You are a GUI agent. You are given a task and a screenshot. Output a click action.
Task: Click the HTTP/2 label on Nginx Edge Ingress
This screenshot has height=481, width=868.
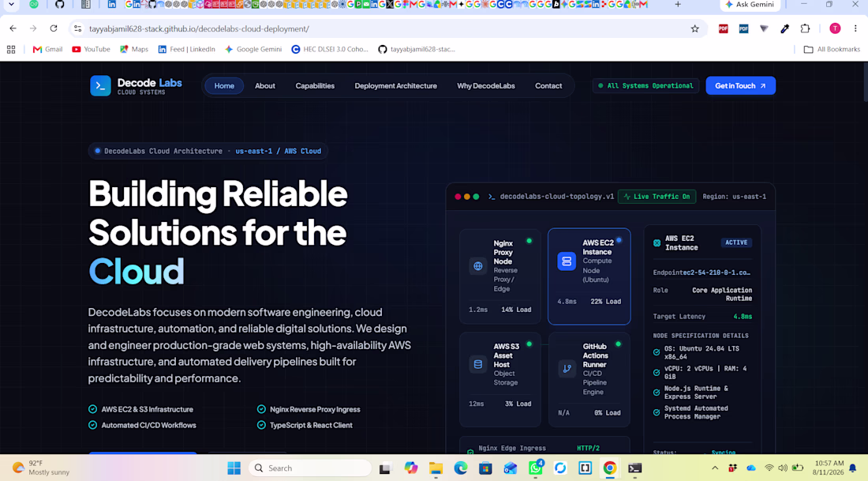(x=588, y=449)
